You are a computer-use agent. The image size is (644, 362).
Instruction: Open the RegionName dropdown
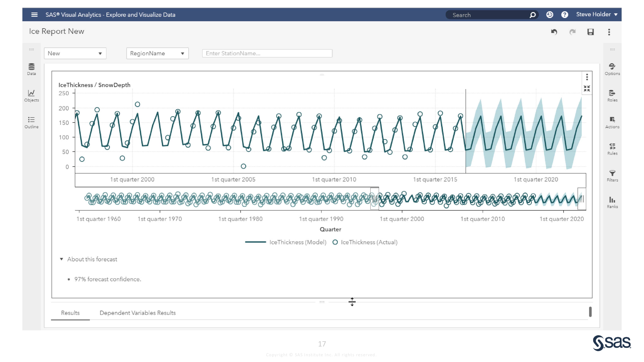(x=157, y=53)
